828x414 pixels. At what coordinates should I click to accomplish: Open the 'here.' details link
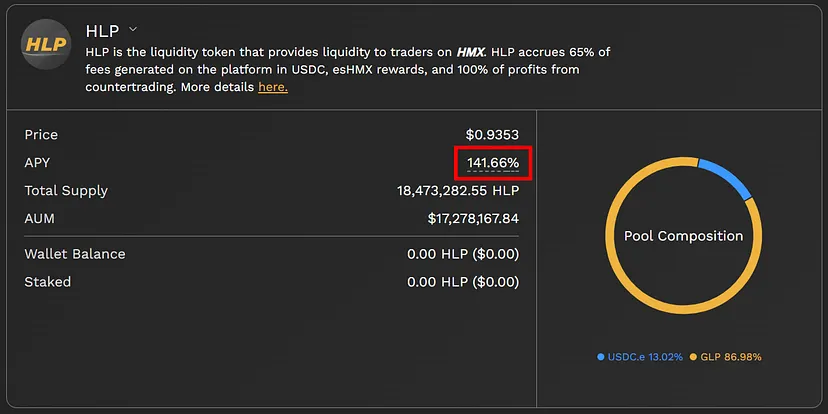tap(273, 87)
